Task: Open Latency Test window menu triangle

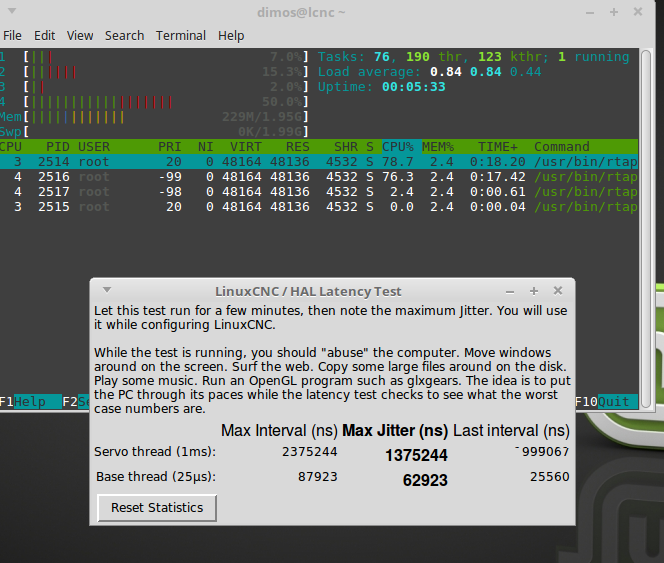Action: [x=107, y=290]
